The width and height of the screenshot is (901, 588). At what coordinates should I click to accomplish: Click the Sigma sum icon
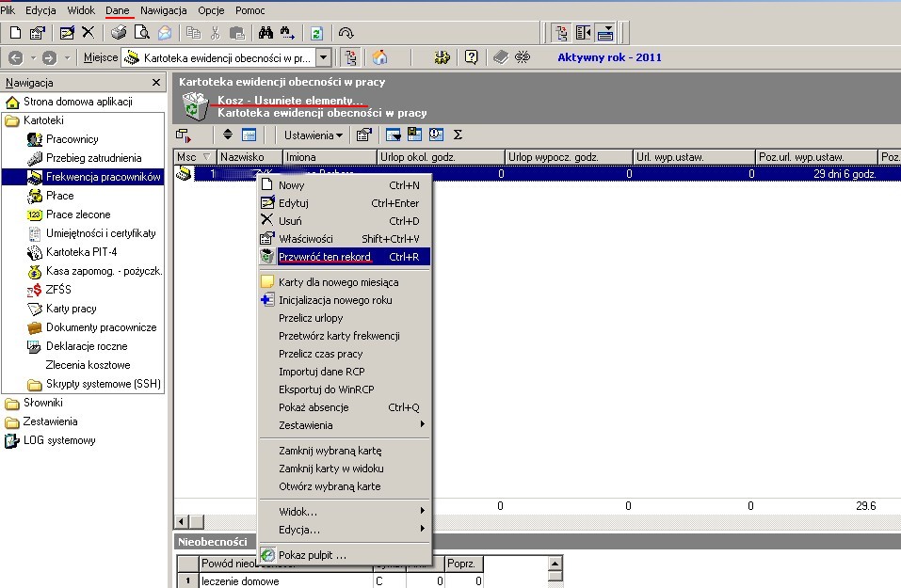coord(458,135)
